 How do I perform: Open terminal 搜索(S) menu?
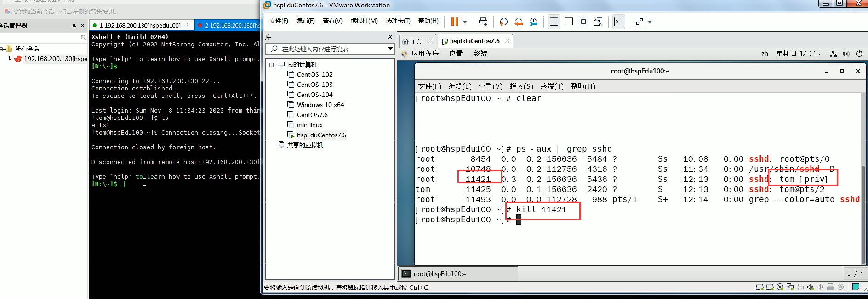(521, 86)
